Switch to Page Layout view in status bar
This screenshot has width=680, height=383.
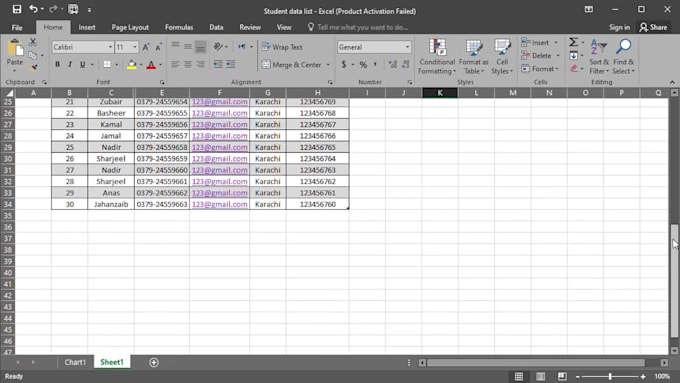pyautogui.click(x=540, y=376)
